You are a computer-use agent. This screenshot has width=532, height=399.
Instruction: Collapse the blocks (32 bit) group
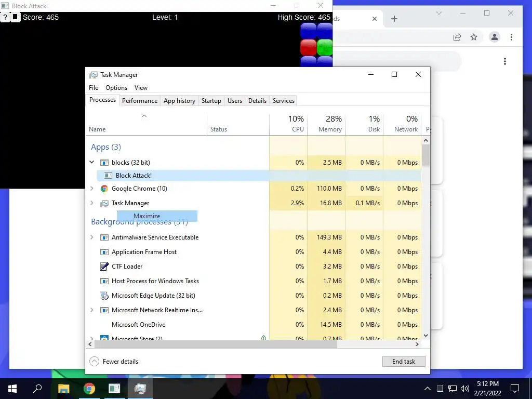point(91,162)
